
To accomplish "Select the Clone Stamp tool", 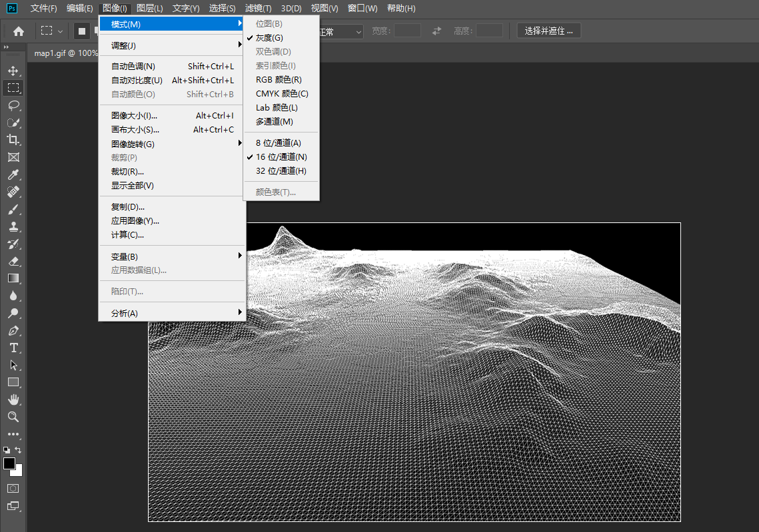I will [13, 226].
